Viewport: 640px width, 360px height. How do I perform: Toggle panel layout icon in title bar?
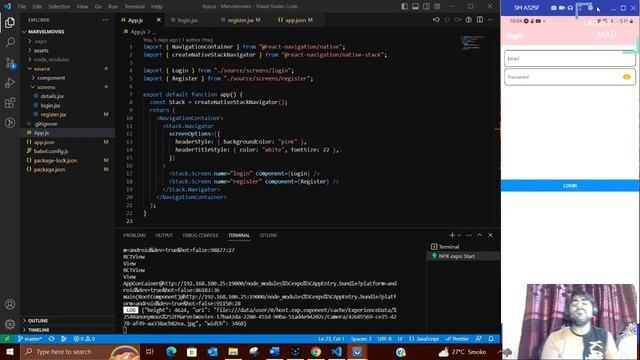pyautogui.click(x=415, y=7)
